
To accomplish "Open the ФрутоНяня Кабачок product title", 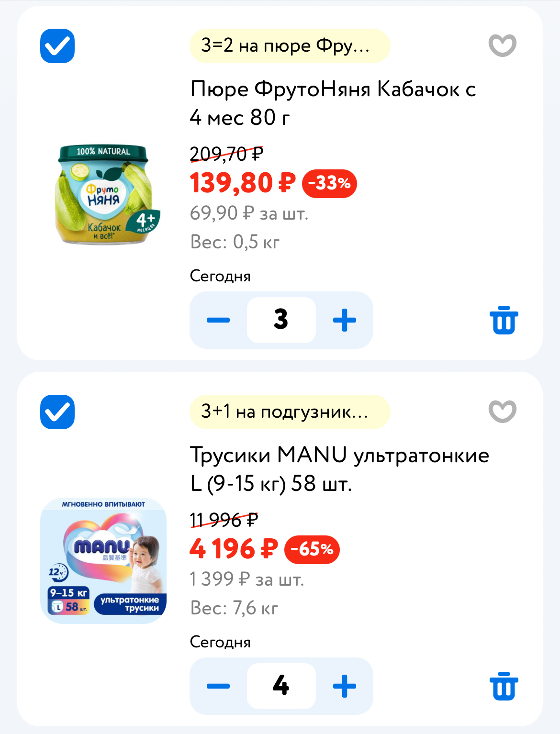I will point(333,103).
